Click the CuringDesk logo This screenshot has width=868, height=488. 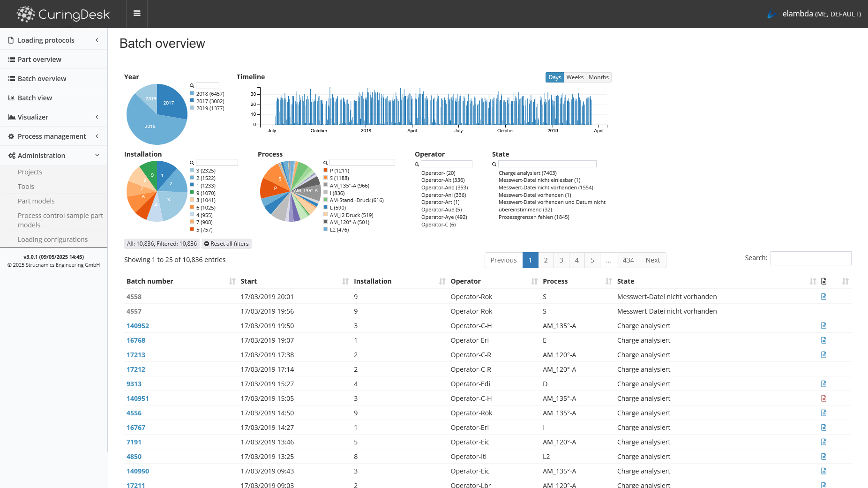pos(63,14)
